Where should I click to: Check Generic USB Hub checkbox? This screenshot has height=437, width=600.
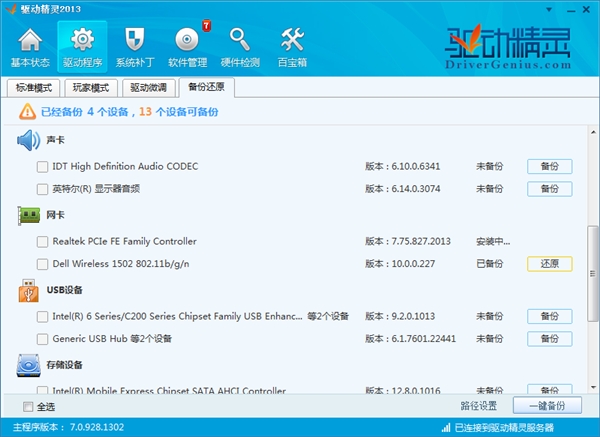(x=42, y=339)
